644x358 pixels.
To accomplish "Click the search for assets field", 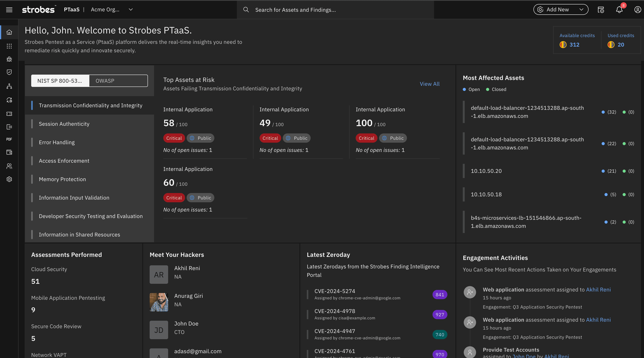I will 335,10.
